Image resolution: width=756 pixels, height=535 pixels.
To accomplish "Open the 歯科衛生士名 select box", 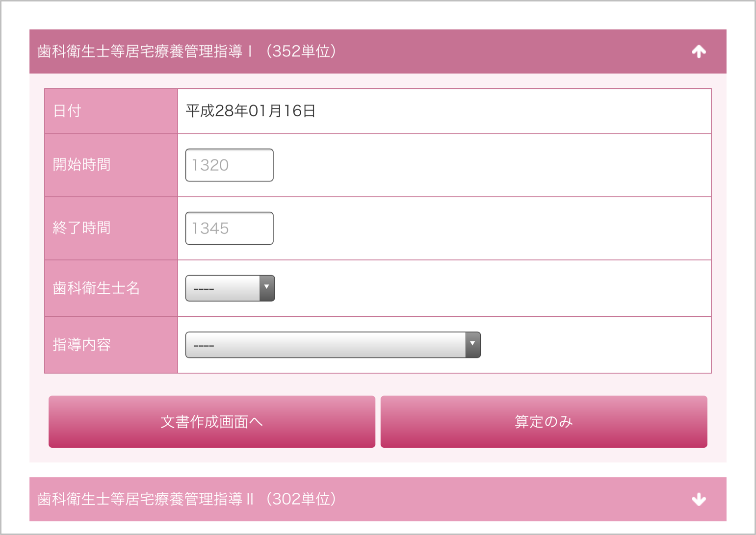I will (223, 288).
